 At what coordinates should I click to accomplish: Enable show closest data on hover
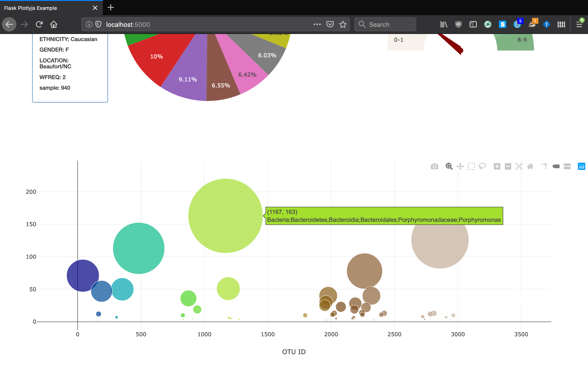click(x=556, y=167)
